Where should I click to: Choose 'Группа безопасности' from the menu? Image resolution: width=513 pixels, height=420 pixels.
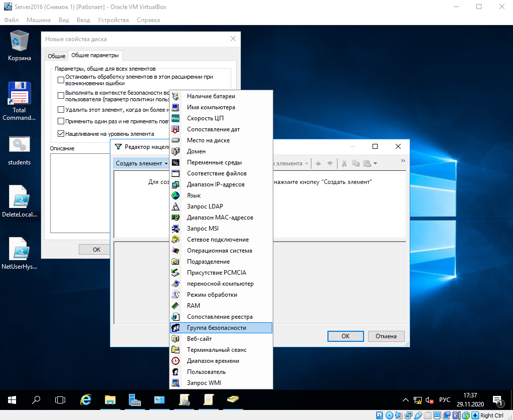click(x=217, y=328)
